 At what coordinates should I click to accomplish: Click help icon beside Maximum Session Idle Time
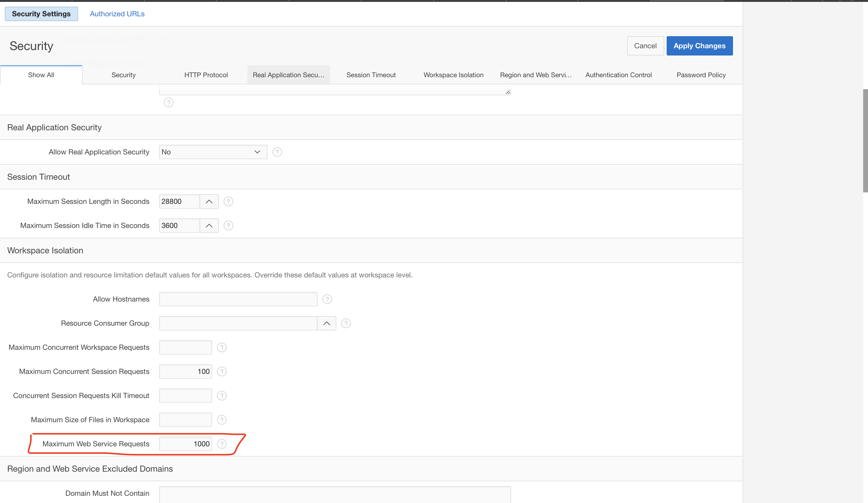[x=228, y=226]
